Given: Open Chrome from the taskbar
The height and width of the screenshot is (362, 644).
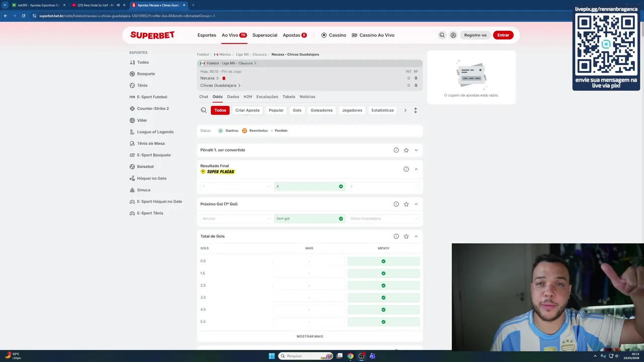Looking at the screenshot, I should point(350,356).
